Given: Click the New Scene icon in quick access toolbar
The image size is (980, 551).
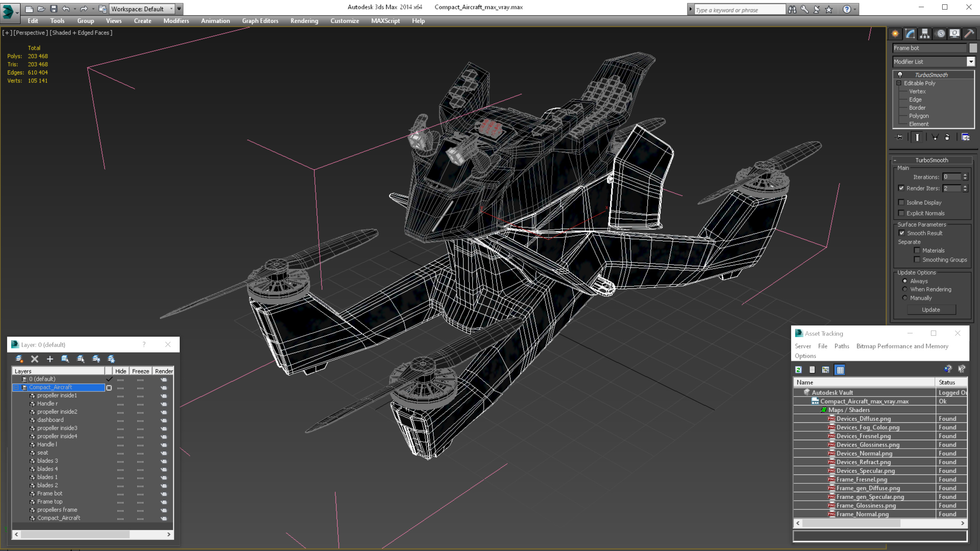Looking at the screenshot, I should (29, 9).
